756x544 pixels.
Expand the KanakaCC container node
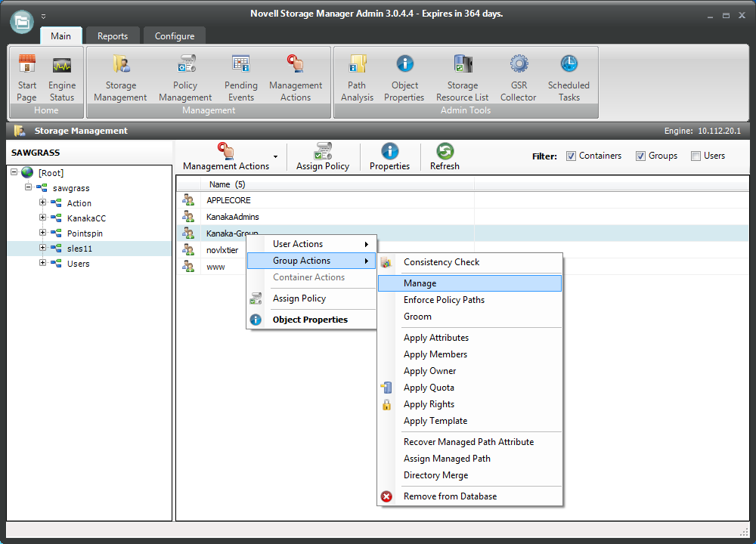pyautogui.click(x=43, y=218)
